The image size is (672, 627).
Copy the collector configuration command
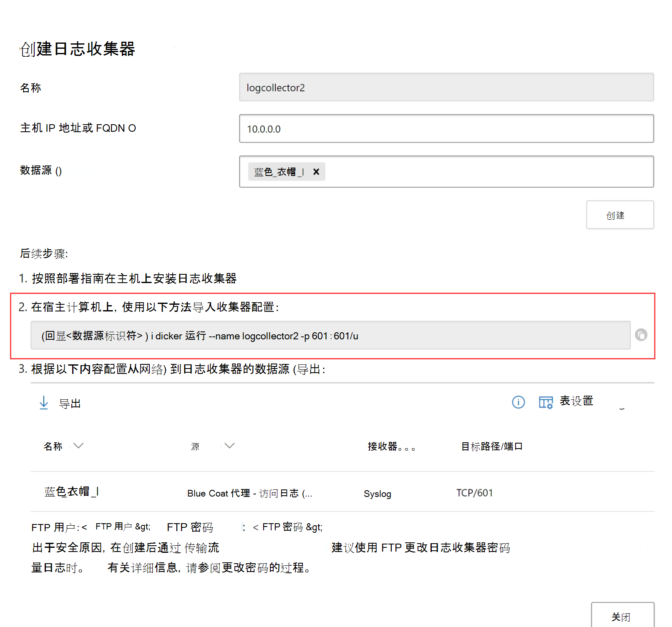pyautogui.click(x=641, y=335)
